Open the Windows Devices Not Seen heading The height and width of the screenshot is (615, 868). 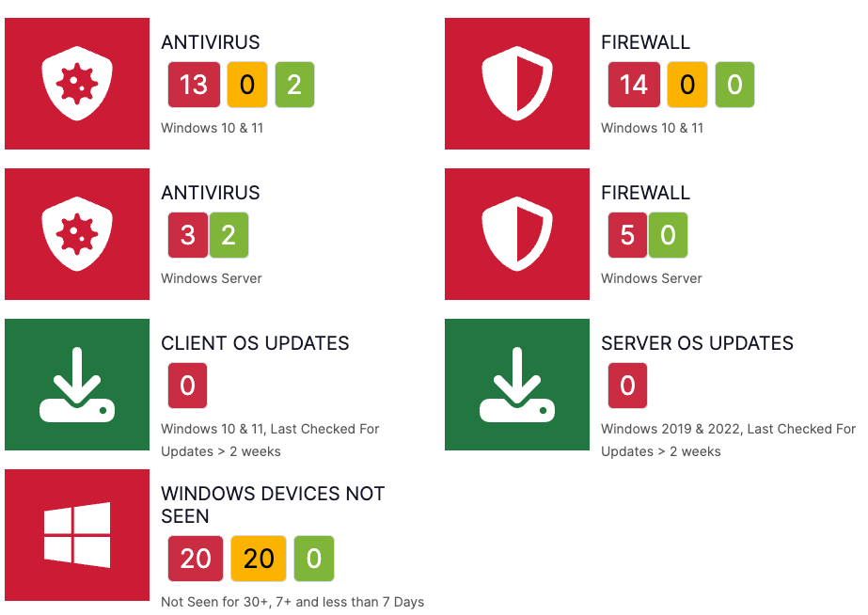[x=273, y=505]
